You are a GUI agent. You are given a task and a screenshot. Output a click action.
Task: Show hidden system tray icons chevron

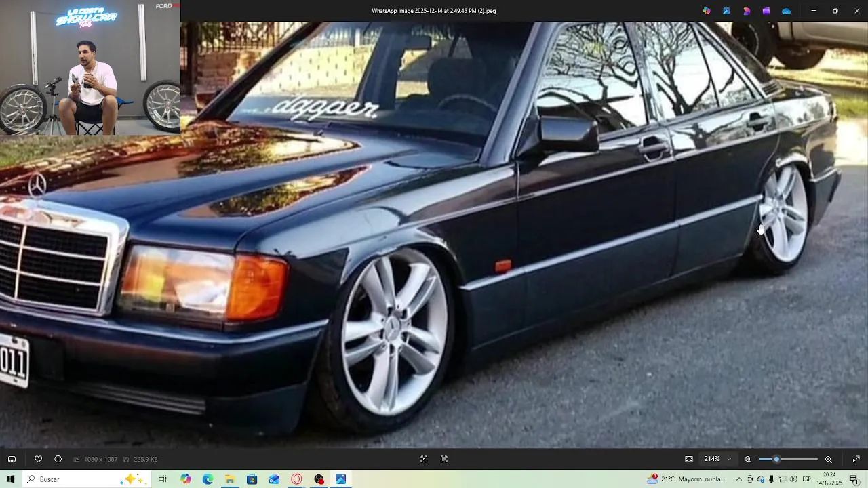pyautogui.click(x=738, y=479)
